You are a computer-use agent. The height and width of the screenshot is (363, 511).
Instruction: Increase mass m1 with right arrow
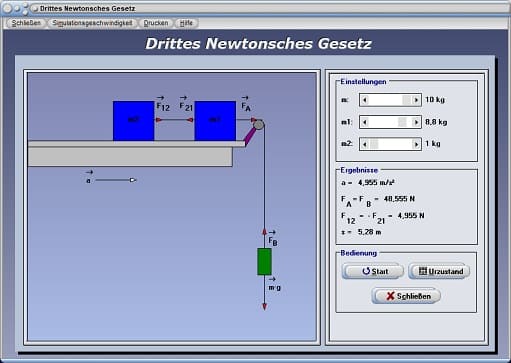click(416, 122)
